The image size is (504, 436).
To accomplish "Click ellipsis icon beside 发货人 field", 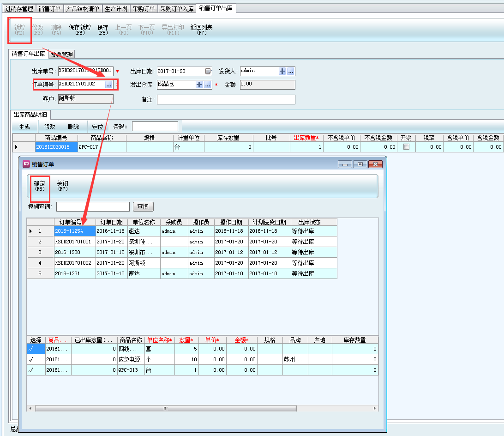I will 291,71.
